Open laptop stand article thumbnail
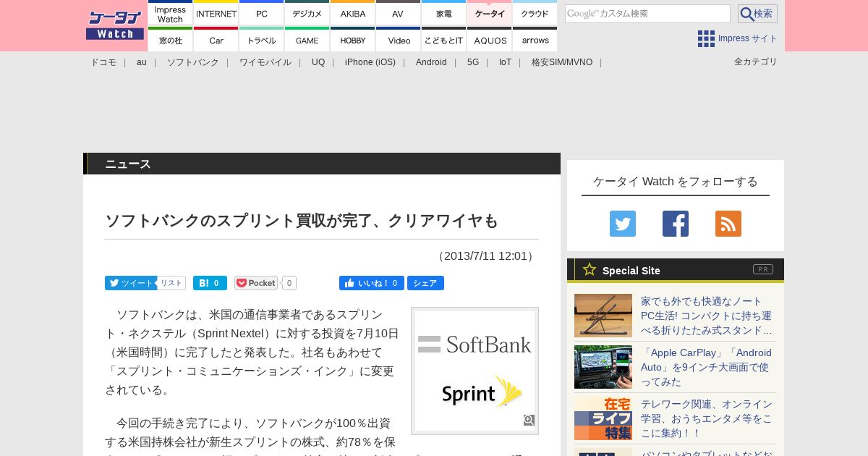 (x=603, y=316)
